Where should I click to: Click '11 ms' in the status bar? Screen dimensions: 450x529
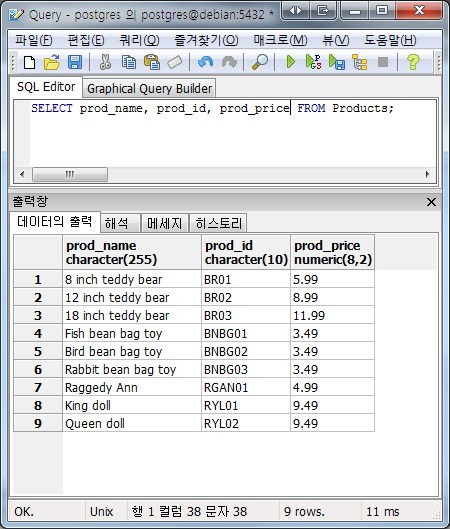point(383,511)
